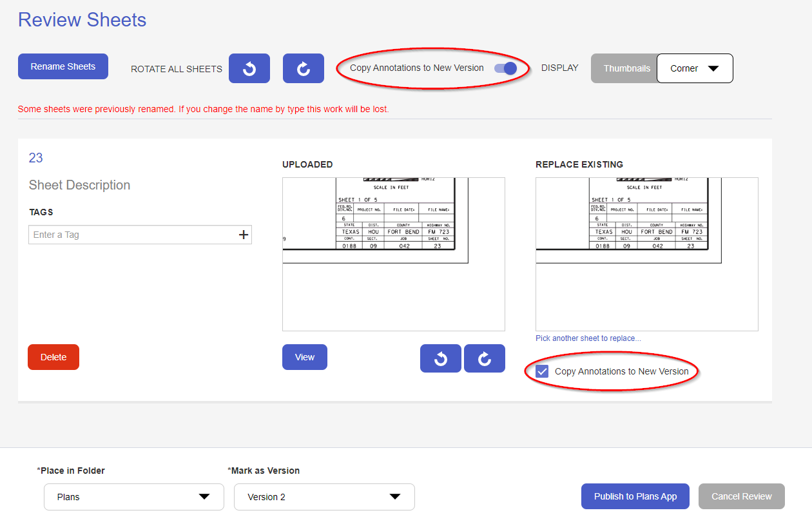Screen dimensions: 812x515
Task: Click Pick another sheet to replace link
Action: (588, 338)
